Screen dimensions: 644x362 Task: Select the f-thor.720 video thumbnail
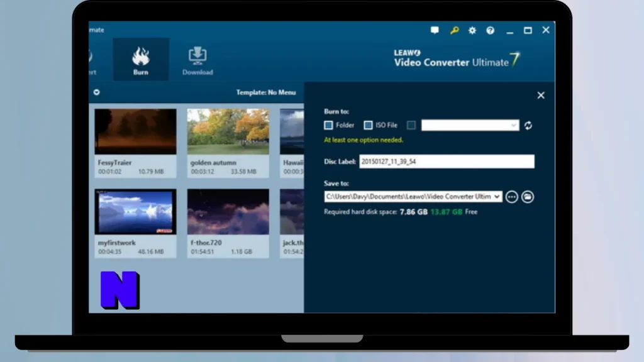click(x=228, y=212)
